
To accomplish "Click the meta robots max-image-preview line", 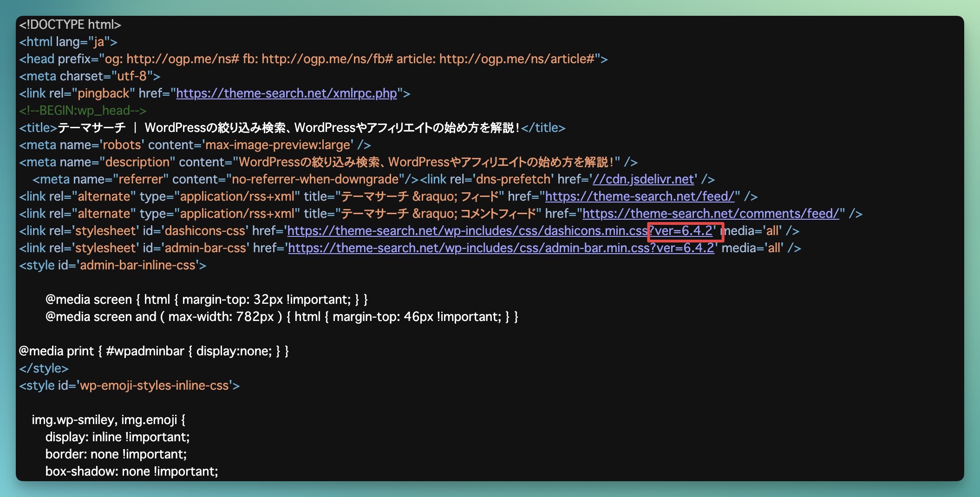I will pyautogui.click(x=195, y=145).
